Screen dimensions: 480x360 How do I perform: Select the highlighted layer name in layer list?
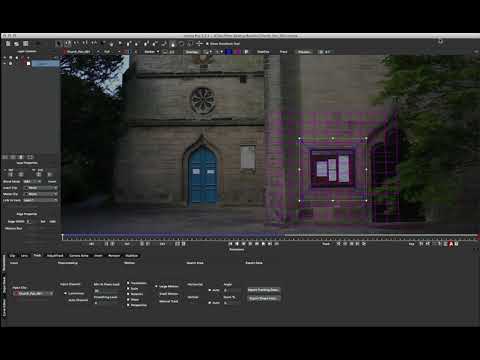click(46, 63)
